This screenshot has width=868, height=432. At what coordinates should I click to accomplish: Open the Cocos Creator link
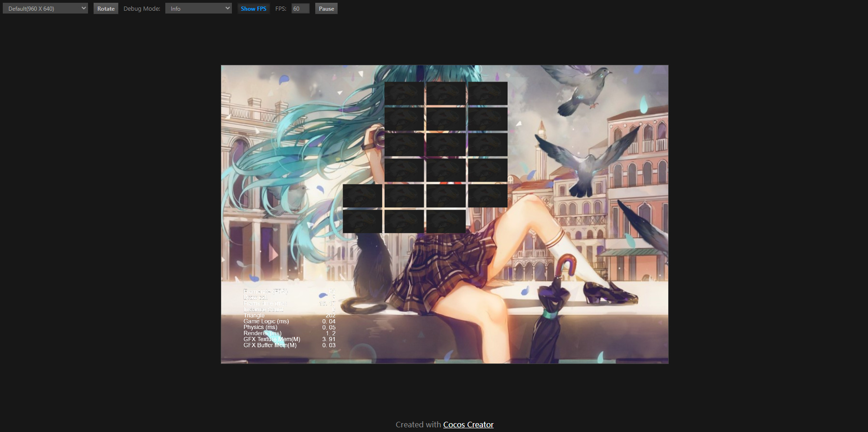468,425
